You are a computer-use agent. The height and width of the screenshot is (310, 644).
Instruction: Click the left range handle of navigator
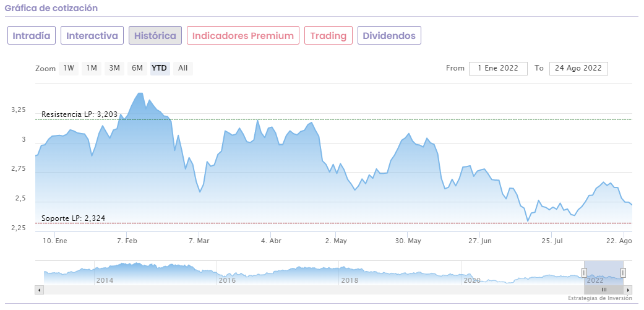click(x=584, y=272)
